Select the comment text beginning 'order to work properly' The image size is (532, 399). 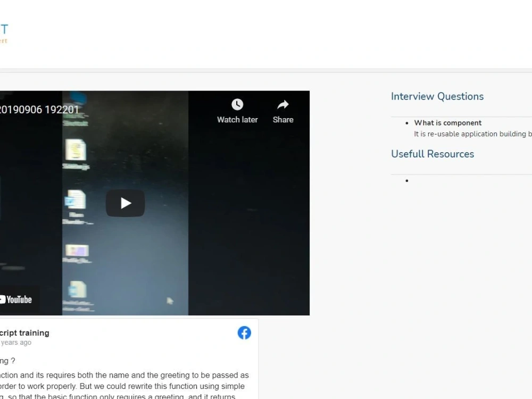point(122,386)
